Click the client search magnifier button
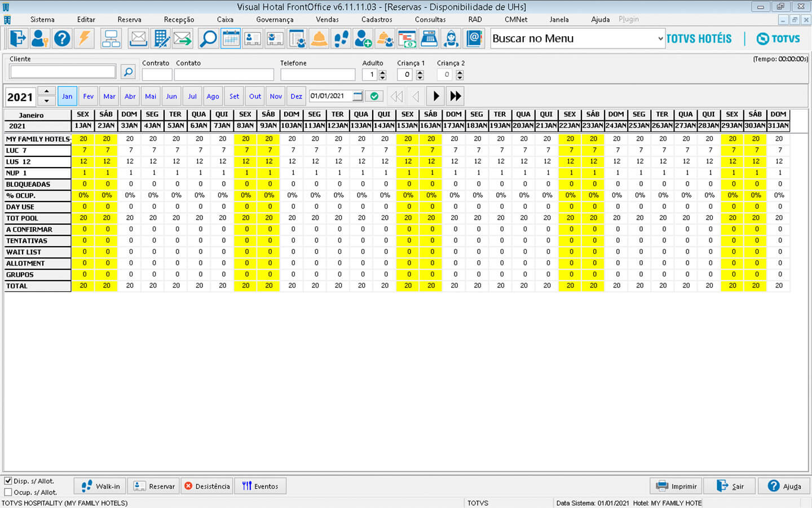The image size is (812, 508). pos(128,72)
